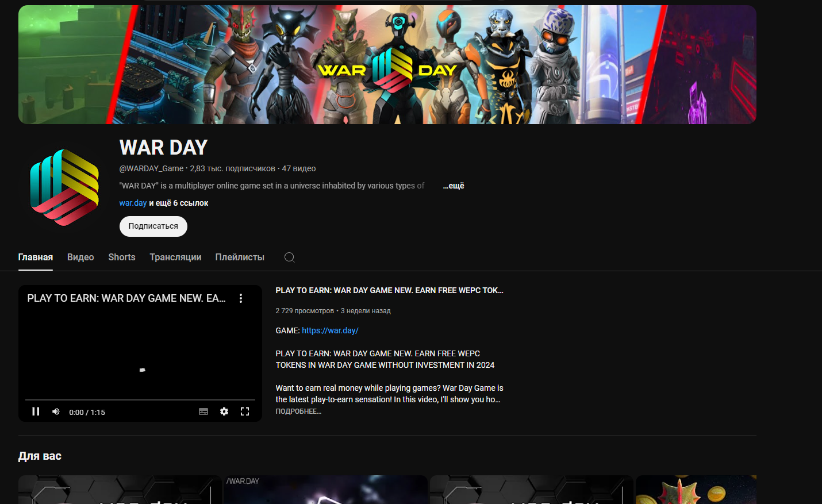The height and width of the screenshot is (504, 822).
Task: Open the https://war.day/ game link
Action: coord(330,330)
